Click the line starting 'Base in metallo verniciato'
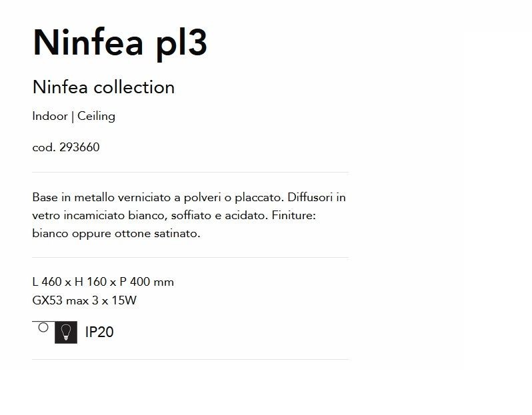 point(189,197)
